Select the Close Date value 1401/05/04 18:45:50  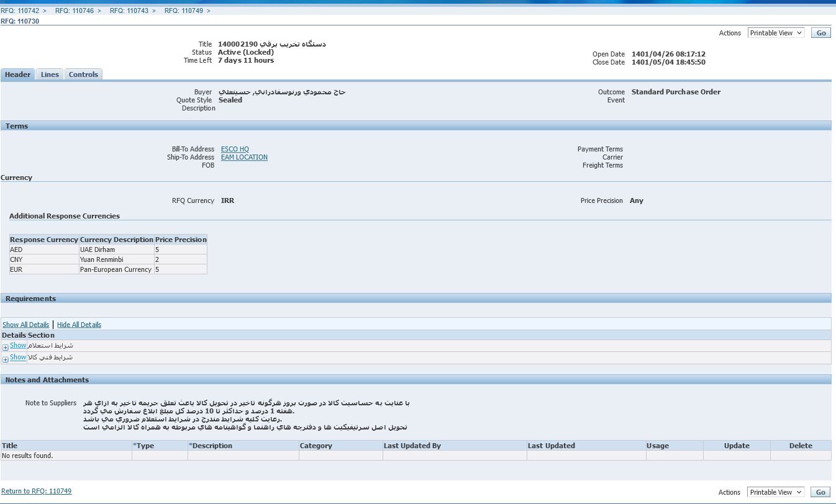pyautogui.click(x=668, y=62)
